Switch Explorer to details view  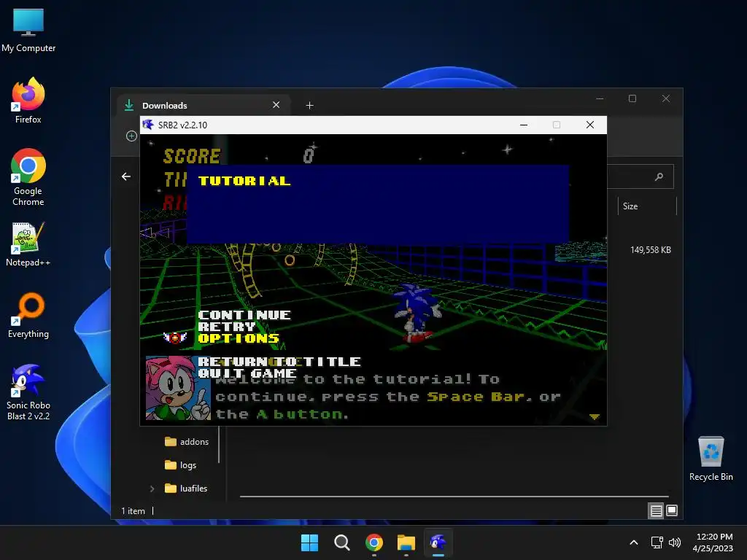[x=656, y=510]
